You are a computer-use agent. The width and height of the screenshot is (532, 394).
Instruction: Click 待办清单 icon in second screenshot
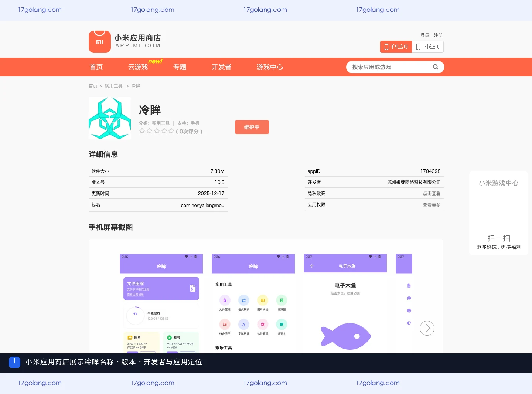pos(225,324)
